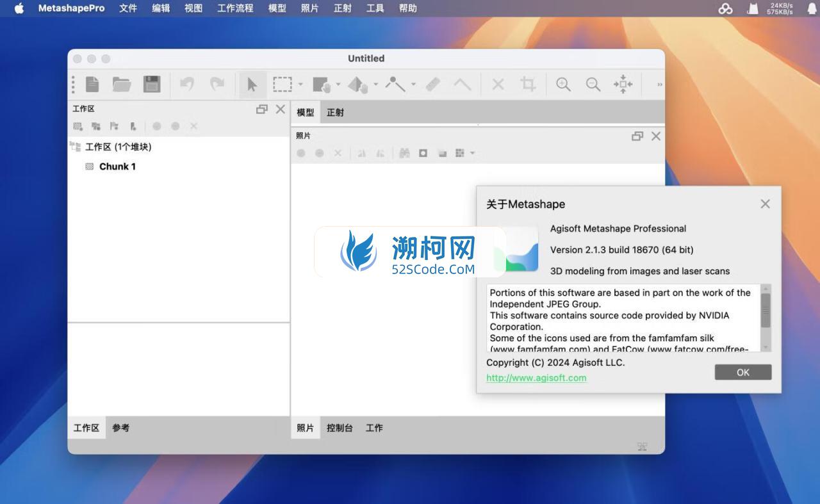Viewport: 820px width, 504px height.
Task: Click the Copyright (C) 2024 Agisoft LLC text
Action: (x=555, y=362)
